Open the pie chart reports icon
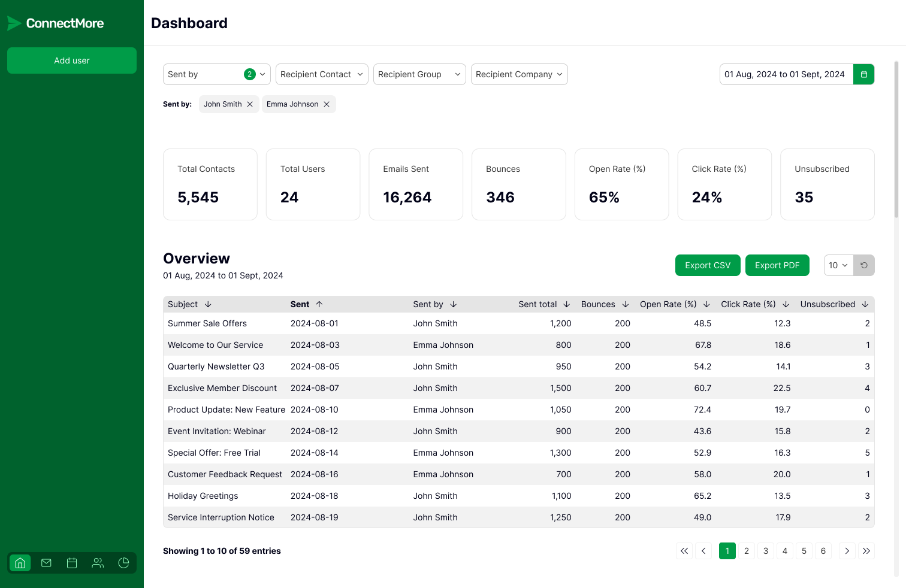This screenshot has height=588, width=906. 124,563
